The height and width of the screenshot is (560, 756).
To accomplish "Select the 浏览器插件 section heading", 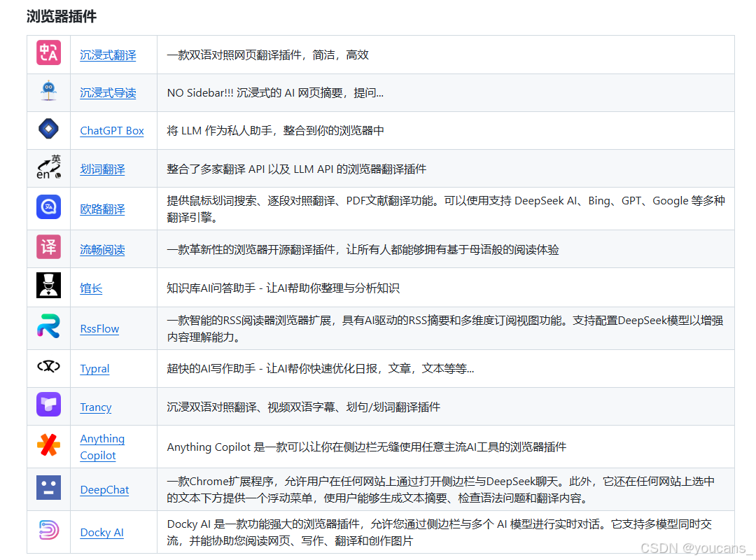I will coord(61,16).
